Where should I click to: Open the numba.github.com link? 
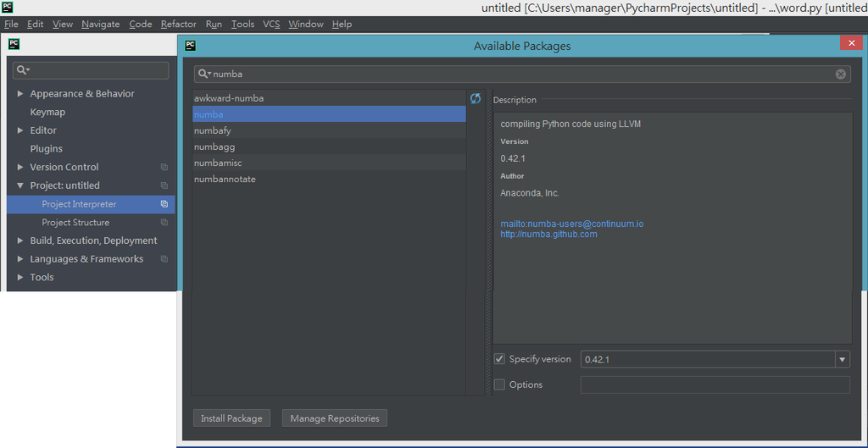tap(548, 234)
